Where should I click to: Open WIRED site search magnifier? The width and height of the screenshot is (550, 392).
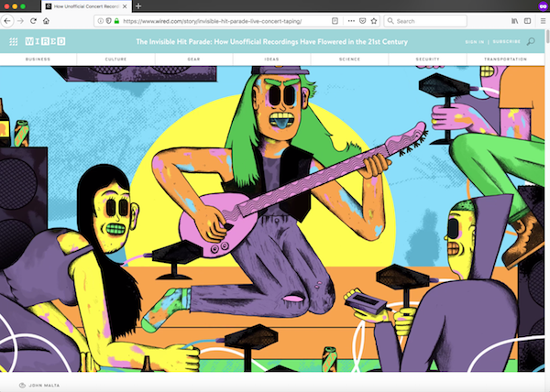(531, 42)
